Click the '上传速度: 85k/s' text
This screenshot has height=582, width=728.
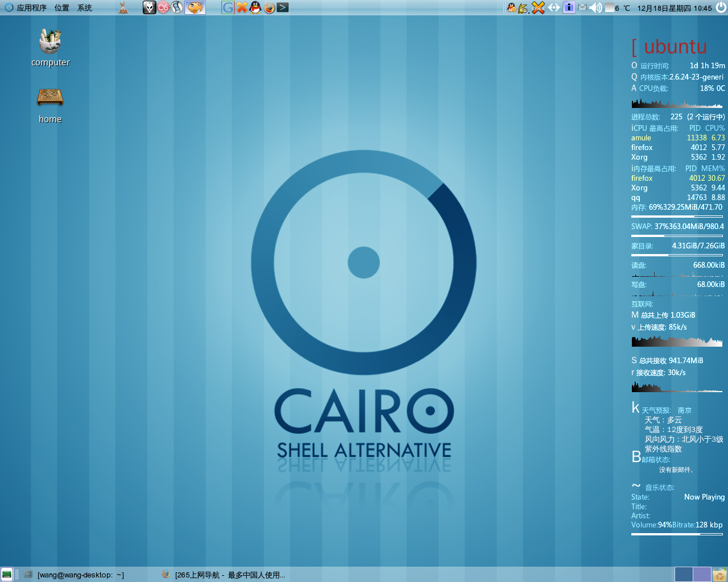coord(662,327)
